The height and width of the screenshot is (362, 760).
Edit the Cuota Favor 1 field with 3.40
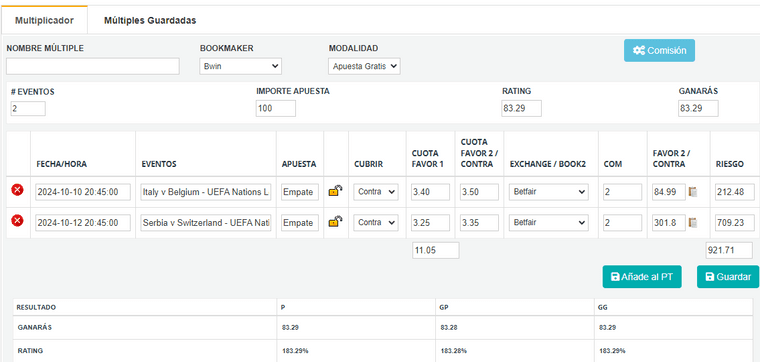click(x=430, y=192)
